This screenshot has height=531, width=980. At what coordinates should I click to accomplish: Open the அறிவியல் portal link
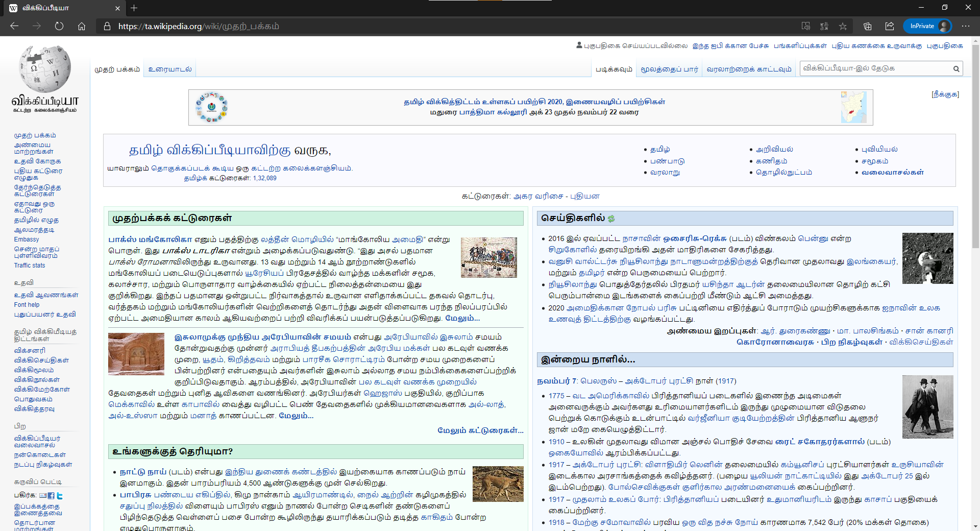pos(774,149)
